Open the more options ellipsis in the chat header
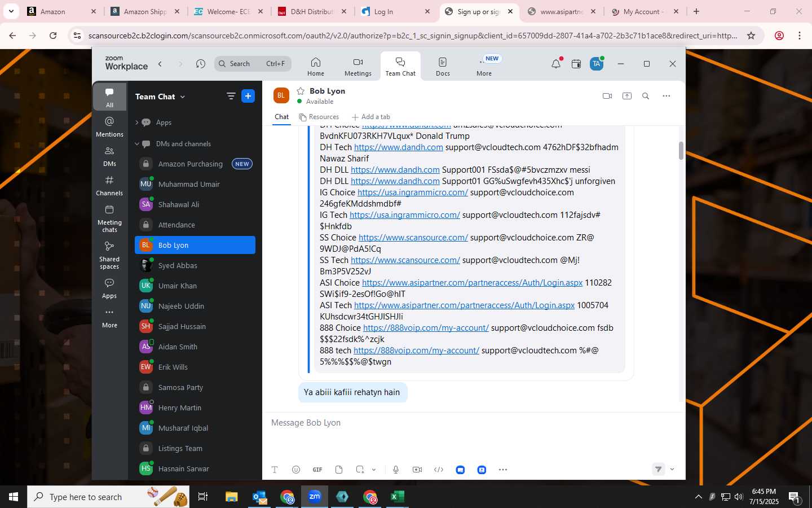 click(x=667, y=96)
